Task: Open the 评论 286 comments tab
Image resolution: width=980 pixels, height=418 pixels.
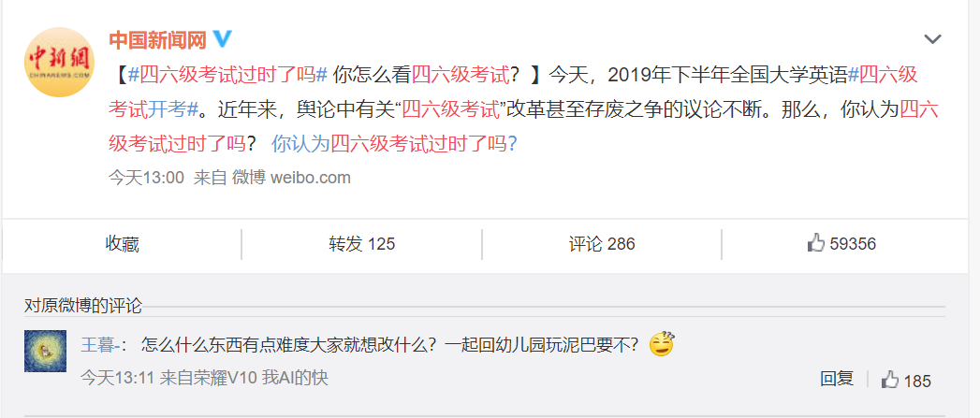Action: click(x=602, y=244)
